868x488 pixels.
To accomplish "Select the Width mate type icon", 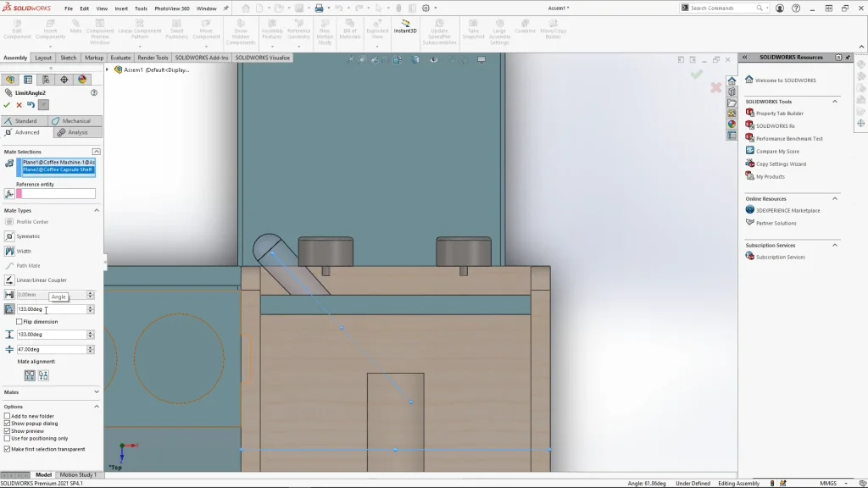I will pyautogui.click(x=9, y=251).
